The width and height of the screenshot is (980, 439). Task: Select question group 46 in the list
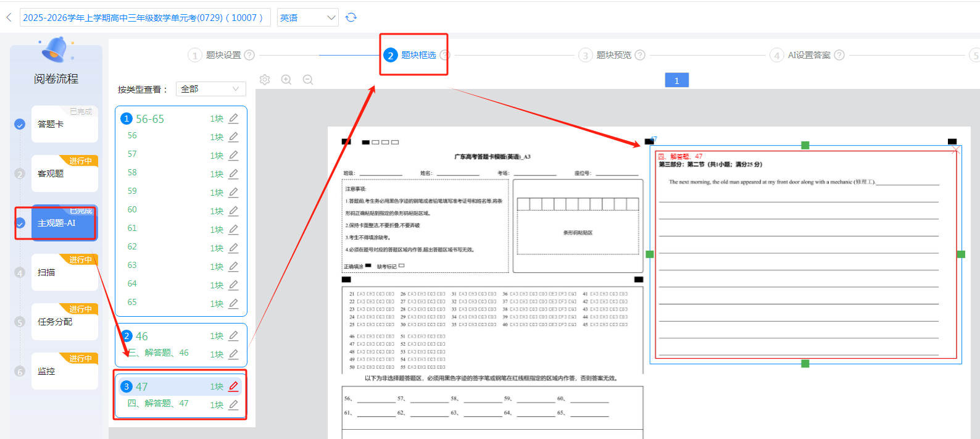pyautogui.click(x=142, y=337)
